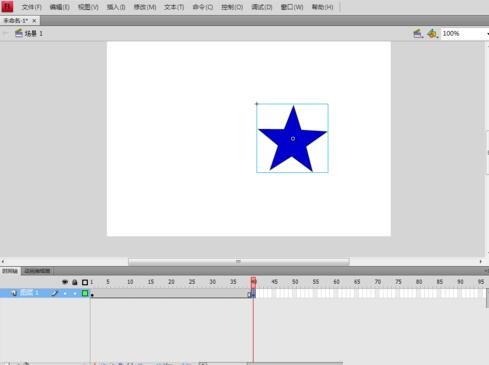489x365 pixels.
Task: Expand the stage zoom dropdown arrow
Action: coord(487,34)
